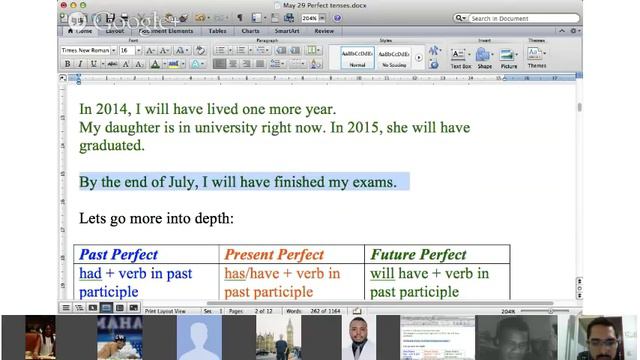Click Shrink Font (smaller A) button
Screen dimensions: 640x360
(x=164, y=51)
